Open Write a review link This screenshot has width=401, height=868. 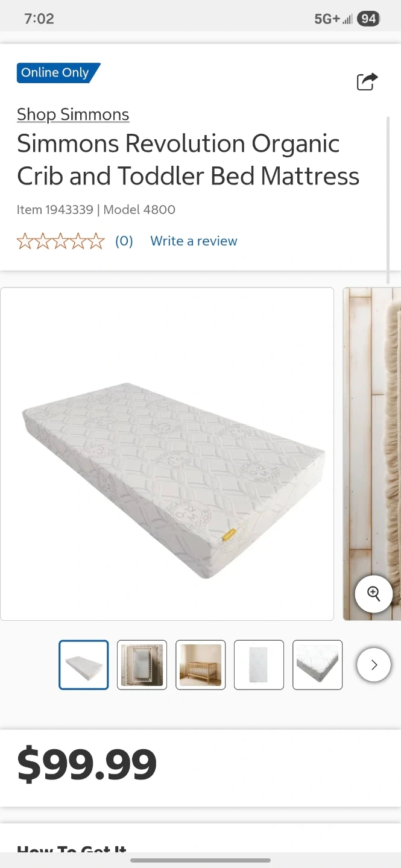click(x=194, y=241)
